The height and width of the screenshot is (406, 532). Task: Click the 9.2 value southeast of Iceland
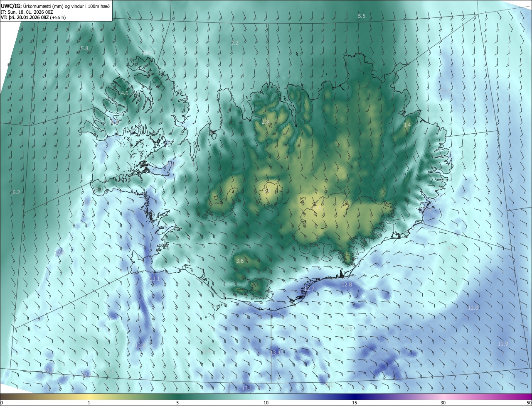click(451, 249)
